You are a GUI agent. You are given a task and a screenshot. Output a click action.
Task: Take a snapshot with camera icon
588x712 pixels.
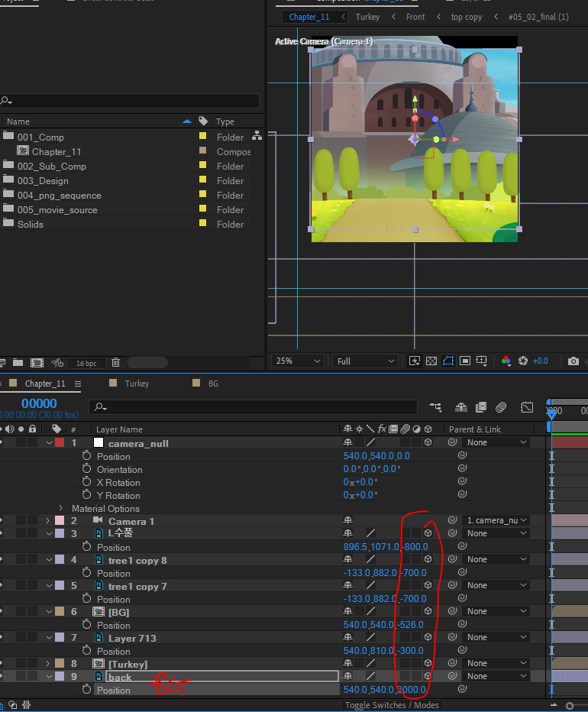point(573,361)
